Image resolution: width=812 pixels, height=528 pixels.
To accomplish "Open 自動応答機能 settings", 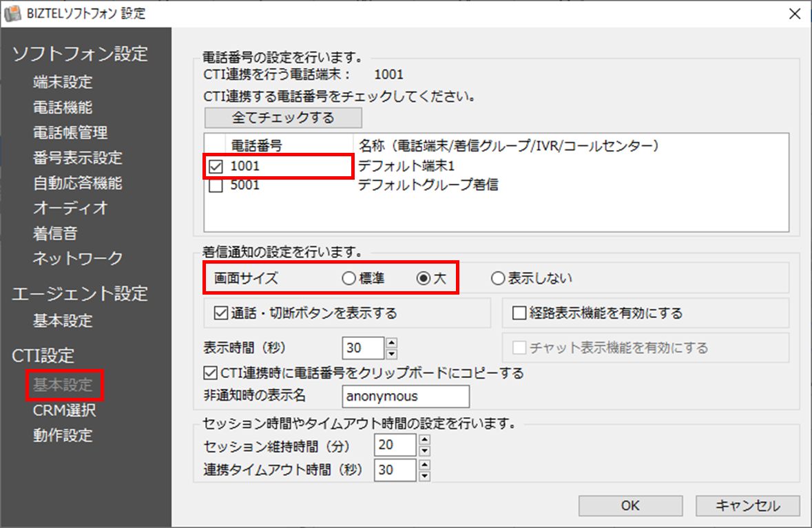I will [78, 182].
